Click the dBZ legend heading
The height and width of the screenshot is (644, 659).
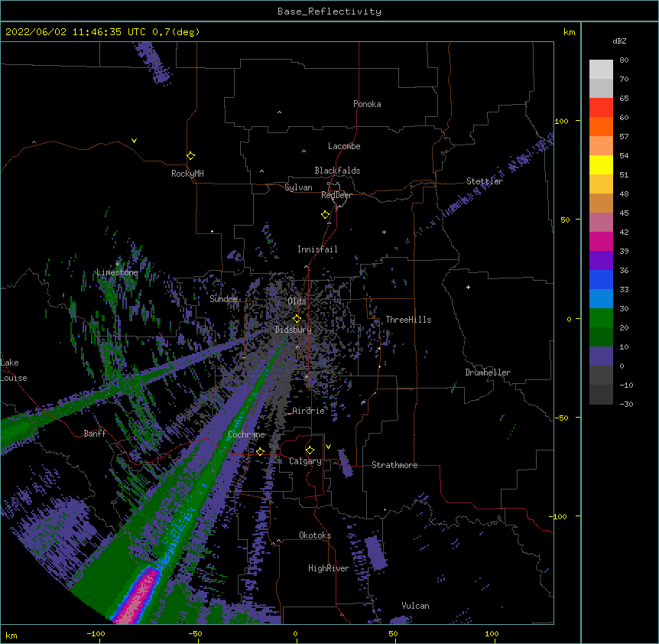(619, 41)
